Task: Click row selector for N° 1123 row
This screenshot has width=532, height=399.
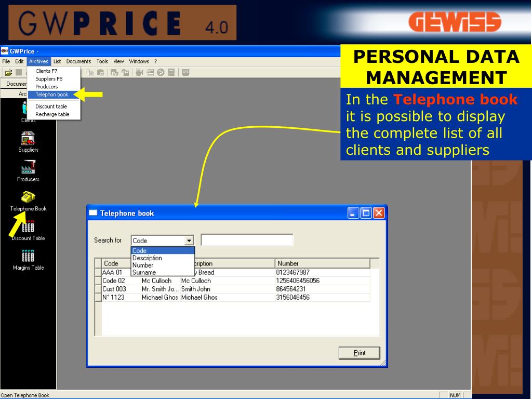Action: point(98,297)
